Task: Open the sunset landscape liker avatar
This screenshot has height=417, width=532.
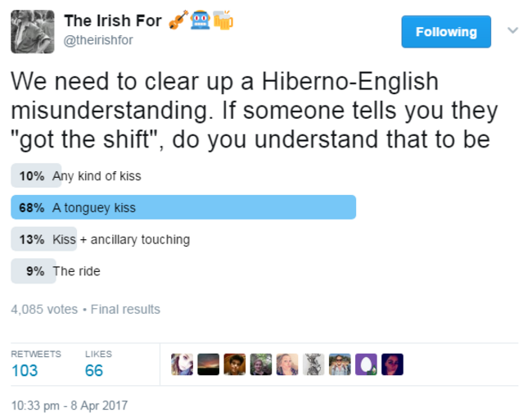Action: tap(209, 365)
